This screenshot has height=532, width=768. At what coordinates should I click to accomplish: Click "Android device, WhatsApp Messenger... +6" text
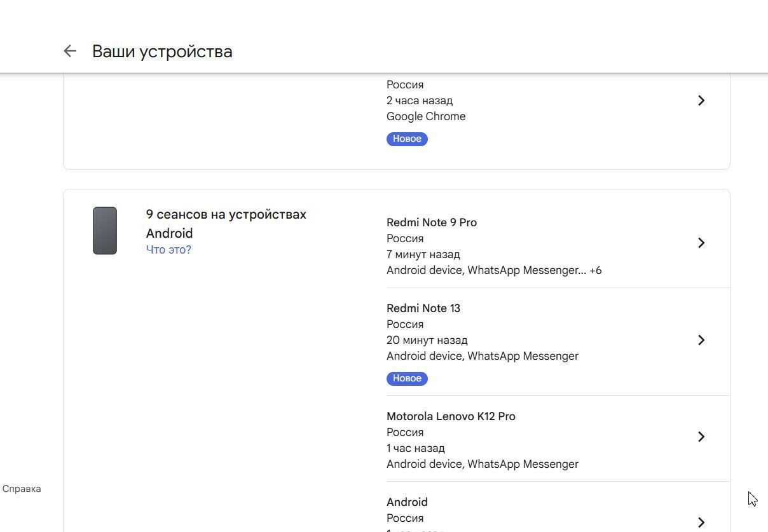click(493, 270)
